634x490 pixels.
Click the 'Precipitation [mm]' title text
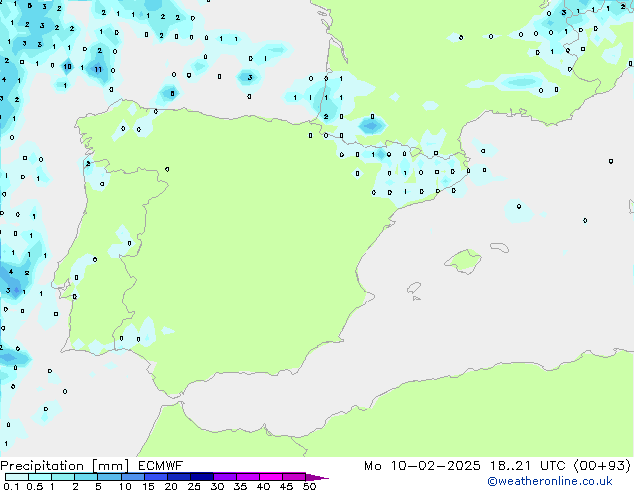coord(65,466)
